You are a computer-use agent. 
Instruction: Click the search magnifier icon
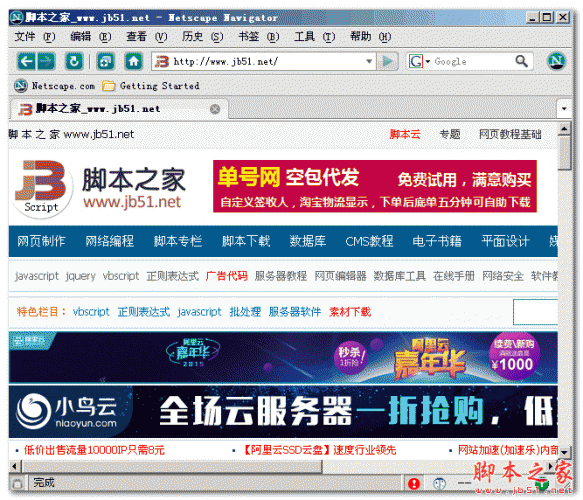point(522,61)
